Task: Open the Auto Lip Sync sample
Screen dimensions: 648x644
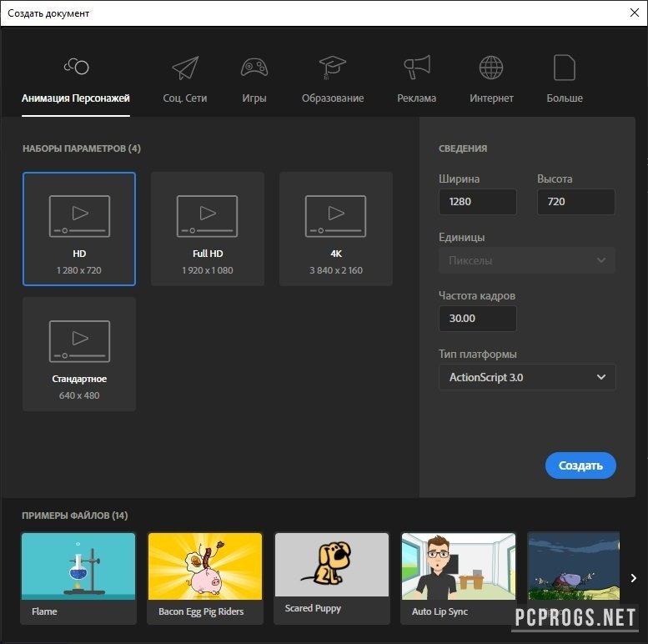Action: click(459, 578)
